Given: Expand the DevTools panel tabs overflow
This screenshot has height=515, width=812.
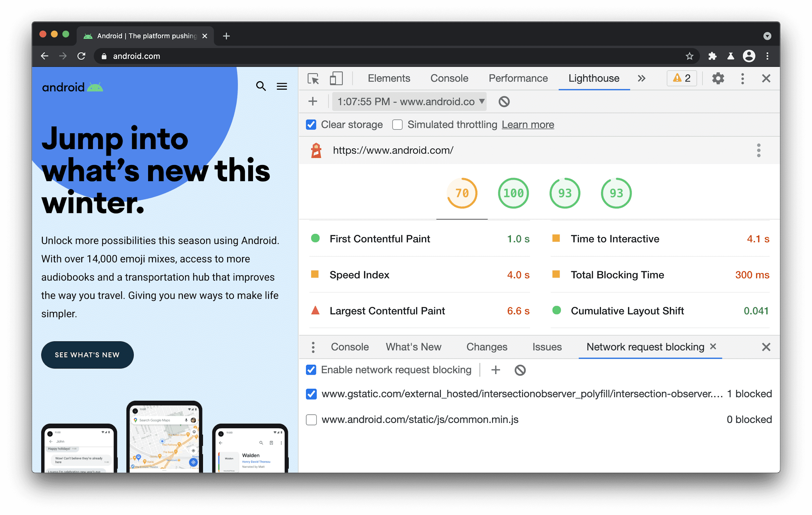Looking at the screenshot, I should click(642, 78).
